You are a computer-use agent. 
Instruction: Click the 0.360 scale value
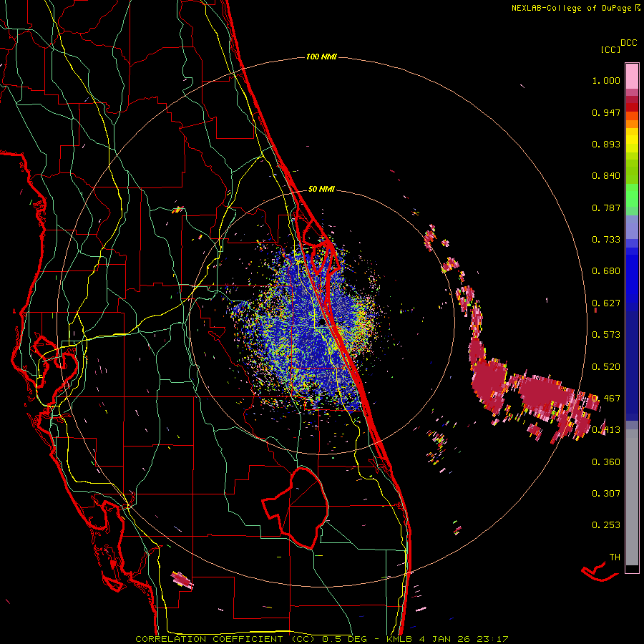(x=606, y=462)
